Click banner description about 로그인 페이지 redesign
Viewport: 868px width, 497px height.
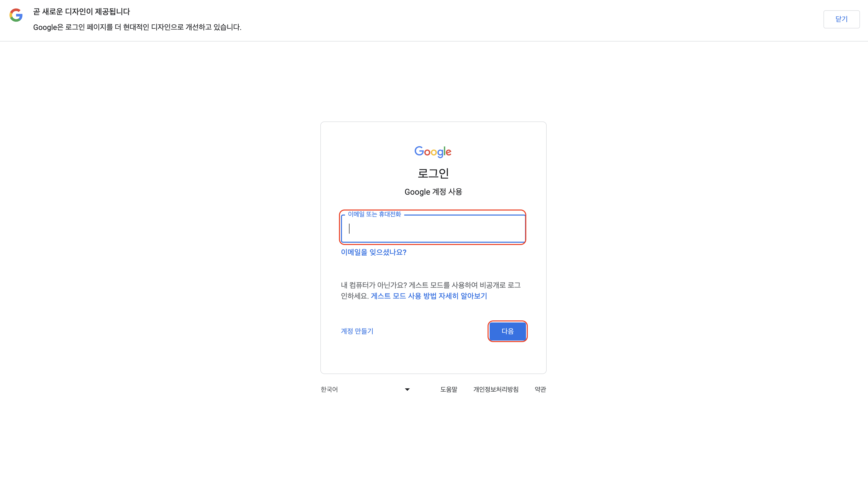pyautogui.click(x=137, y=27)
